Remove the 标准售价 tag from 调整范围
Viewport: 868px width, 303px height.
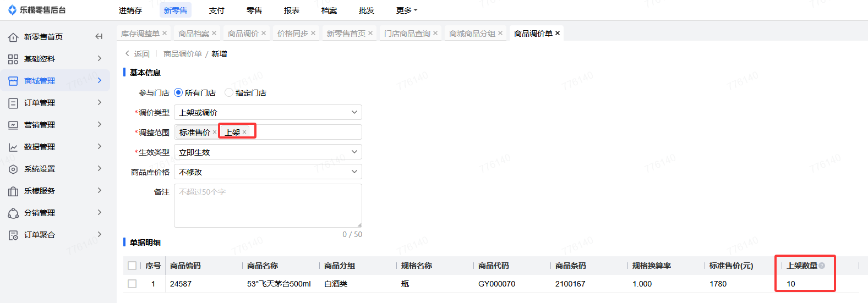pyautogui.click(x=215, y=132)
